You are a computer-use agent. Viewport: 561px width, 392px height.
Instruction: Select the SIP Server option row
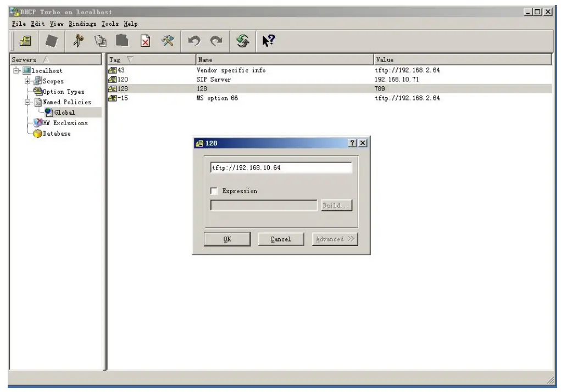click(214, 80)
